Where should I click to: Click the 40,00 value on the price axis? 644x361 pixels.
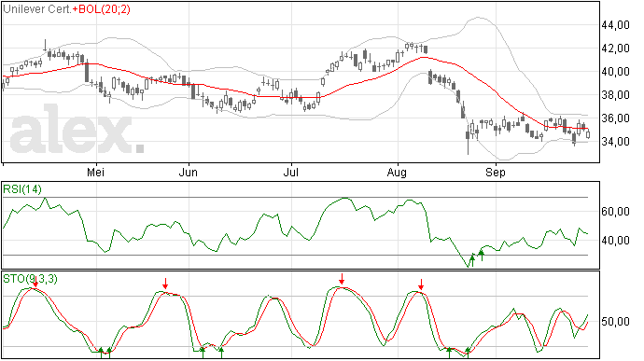point(616,72)
